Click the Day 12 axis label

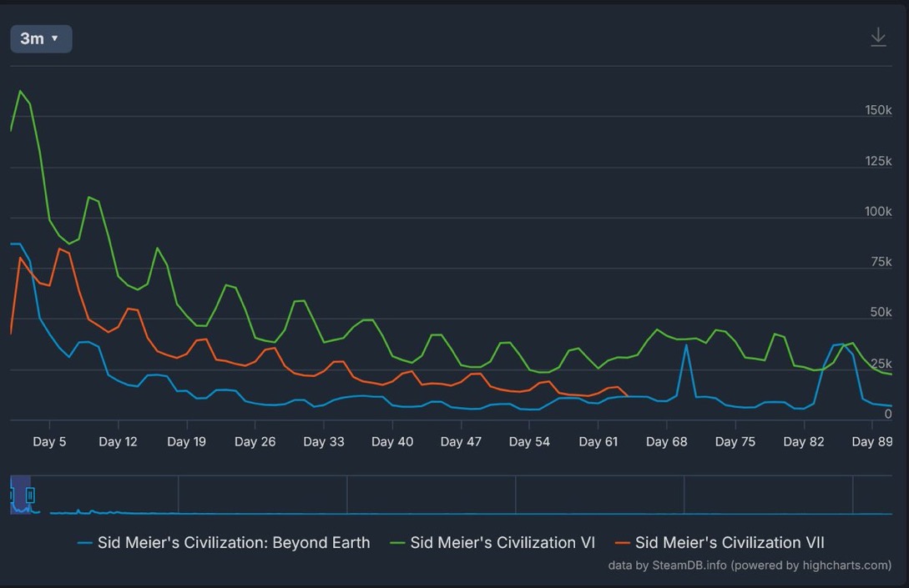[118, 442]
